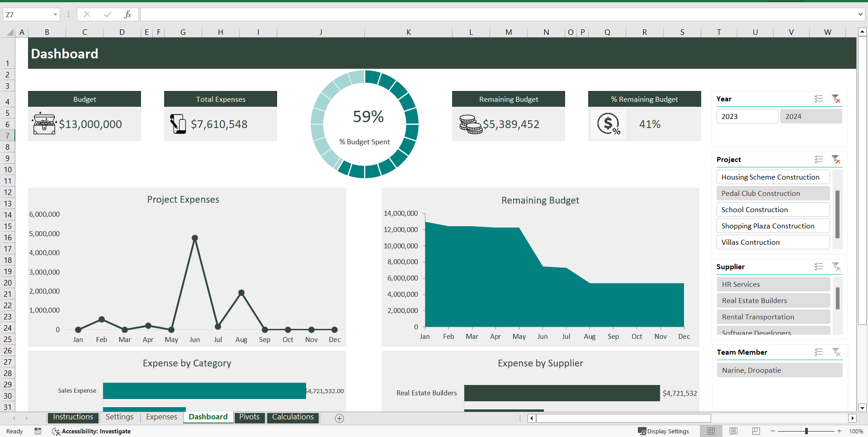Click the 100% zoom level
Screen dimensions: 868x437
click(x=856, y=432)
